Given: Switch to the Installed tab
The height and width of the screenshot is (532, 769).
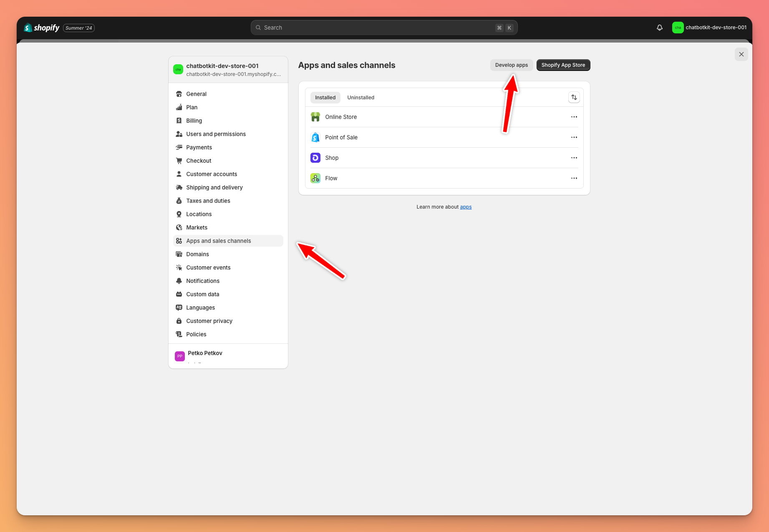Looking at the screenshot, I should [325, 98].
